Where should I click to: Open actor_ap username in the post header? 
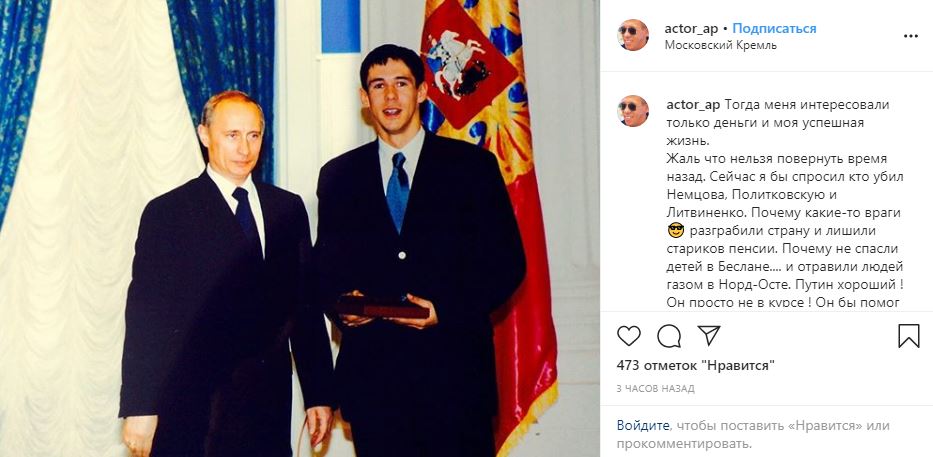pyautogui.click(x=691, y=29)
